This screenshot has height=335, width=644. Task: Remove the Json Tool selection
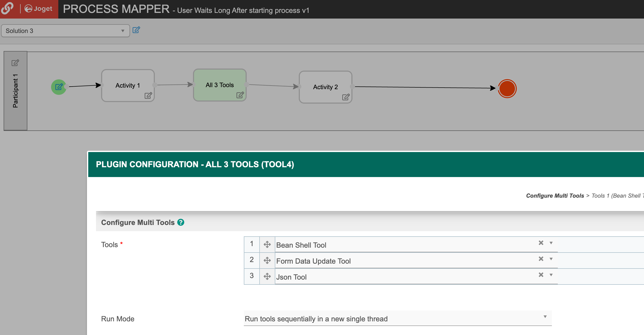541,275
